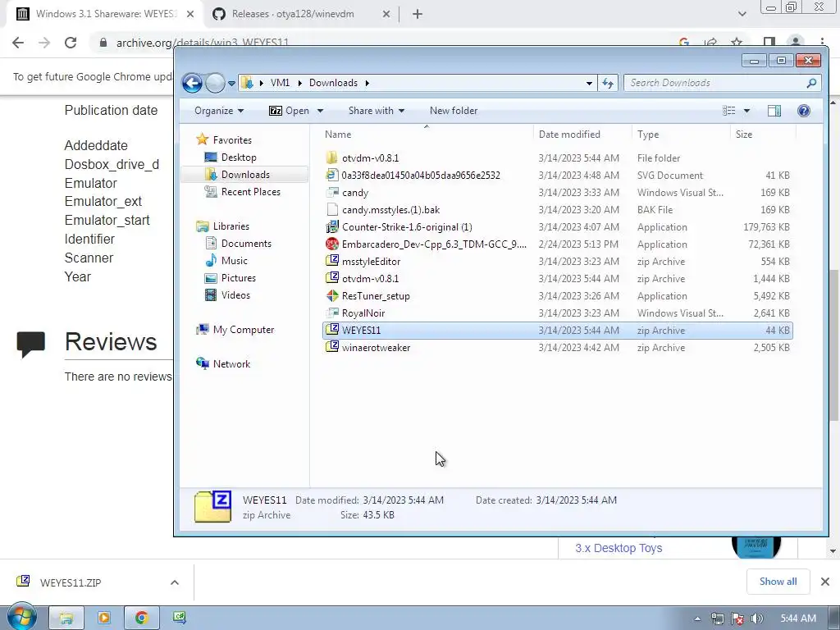Open recent locations dropdown beside navigation arrows
This screenshot has height=630, width=840.
pos(231,84)
